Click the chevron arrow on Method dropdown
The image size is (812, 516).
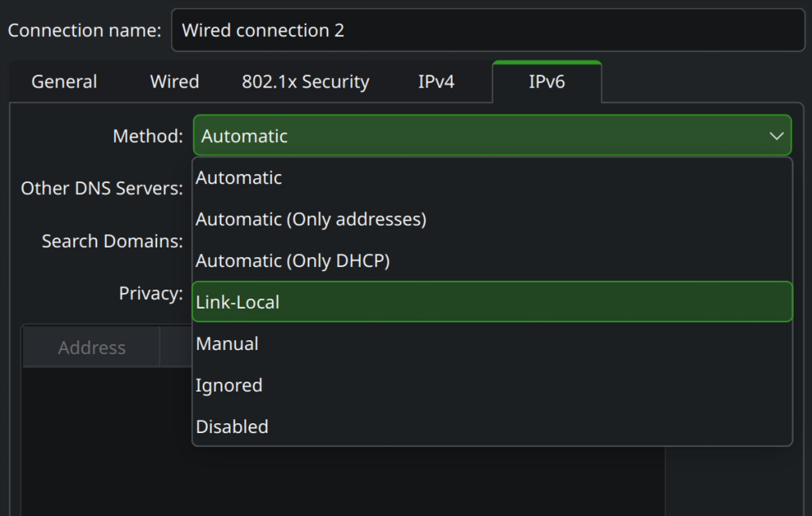click(776, 137)
